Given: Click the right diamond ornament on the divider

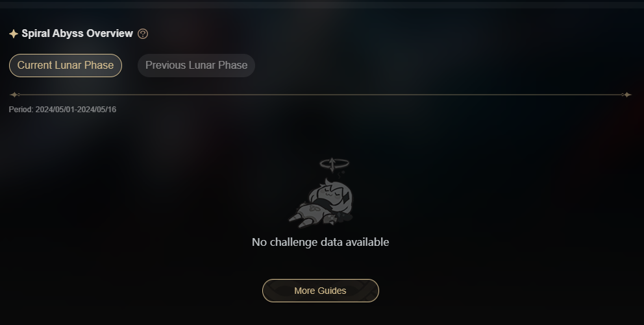Looking at the screenshot, I should click(x=626, y=95).
